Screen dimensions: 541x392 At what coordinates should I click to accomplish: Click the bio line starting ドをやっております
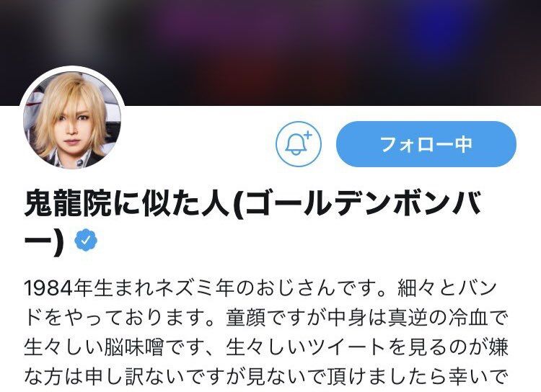265,318
